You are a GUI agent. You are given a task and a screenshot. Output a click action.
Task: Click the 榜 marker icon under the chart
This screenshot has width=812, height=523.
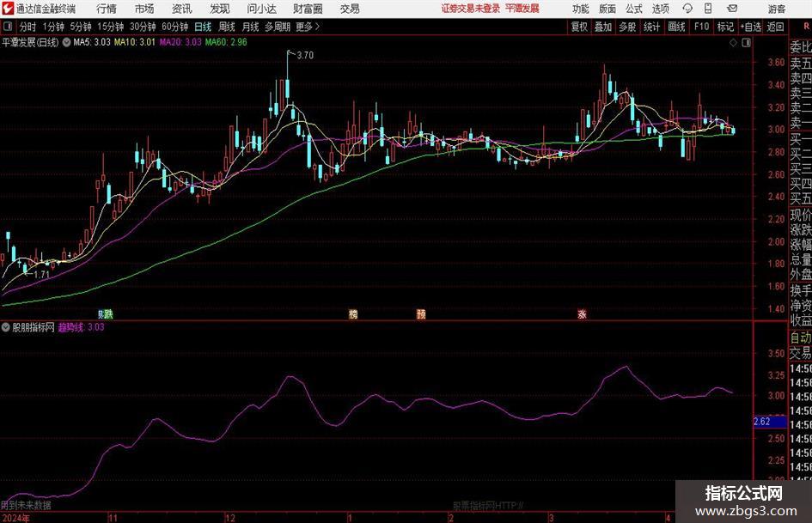[353, 313]
